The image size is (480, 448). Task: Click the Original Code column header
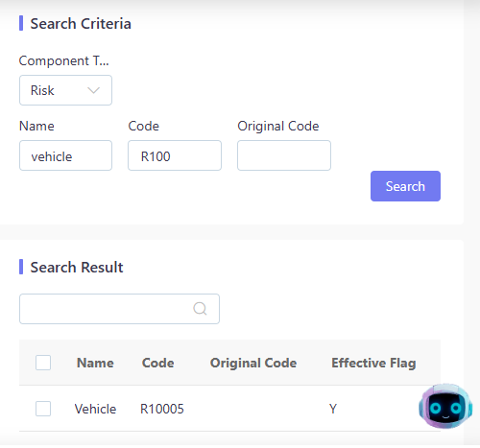click(x=253, y=364)
